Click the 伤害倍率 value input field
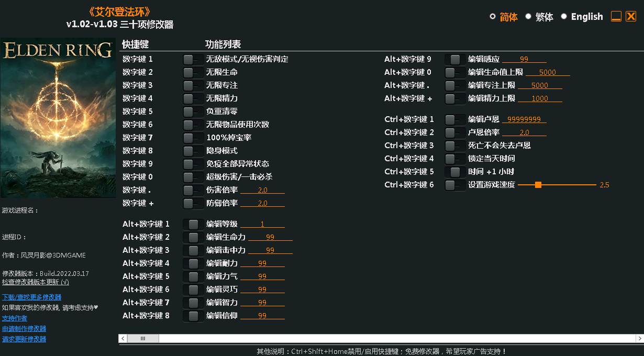The width and height of the screenshot is (644, 356). (262, 190)
